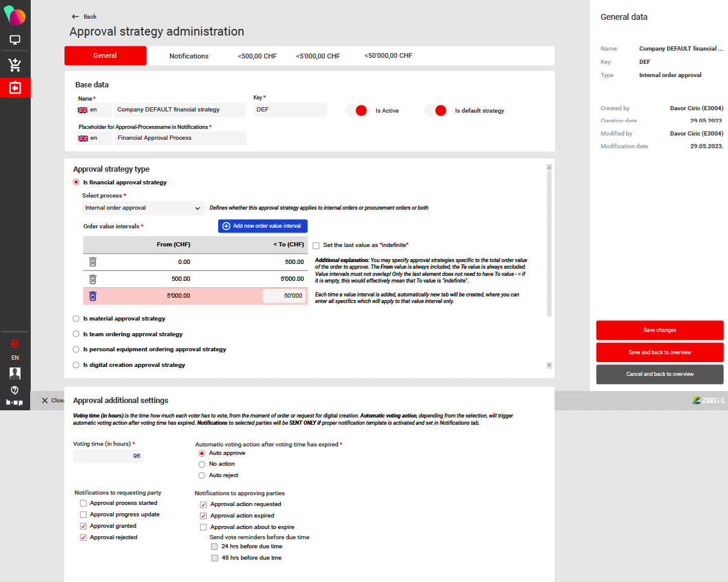Click the red user-switch people icon

[x=15, y=343]
